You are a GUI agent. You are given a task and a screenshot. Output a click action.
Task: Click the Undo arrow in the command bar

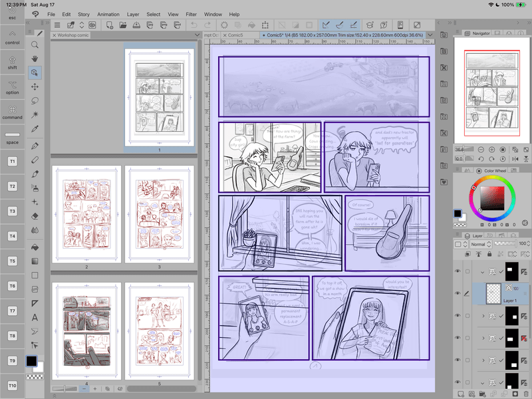coord(194,25)
